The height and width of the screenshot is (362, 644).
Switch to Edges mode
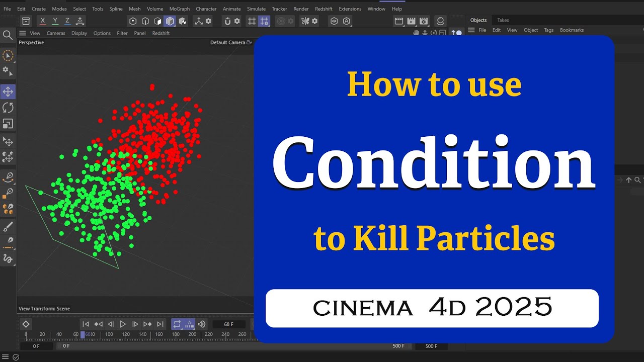click(x=145, y=21)
